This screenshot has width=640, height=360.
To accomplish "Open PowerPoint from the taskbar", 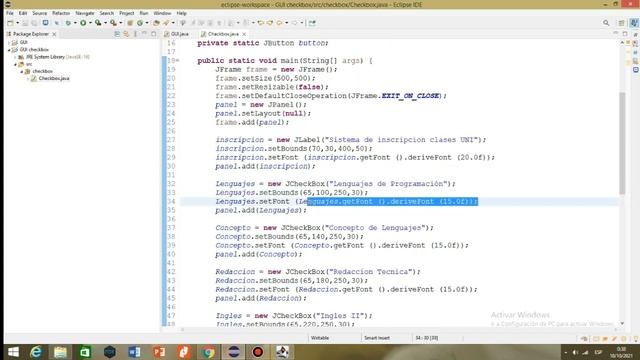I will (x=159, y=352).
